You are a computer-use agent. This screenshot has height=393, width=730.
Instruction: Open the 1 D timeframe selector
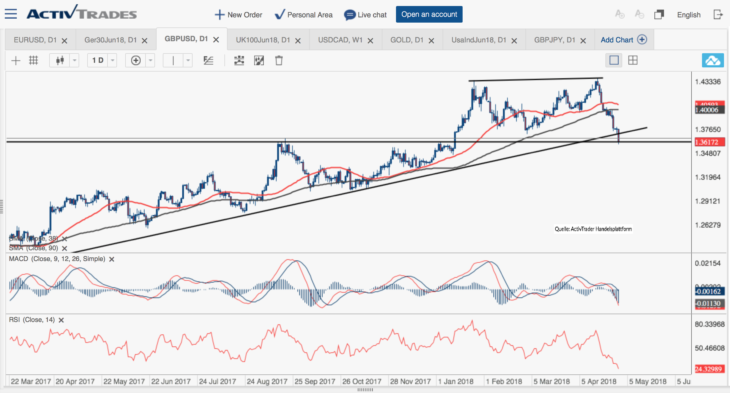pos(101,61)
